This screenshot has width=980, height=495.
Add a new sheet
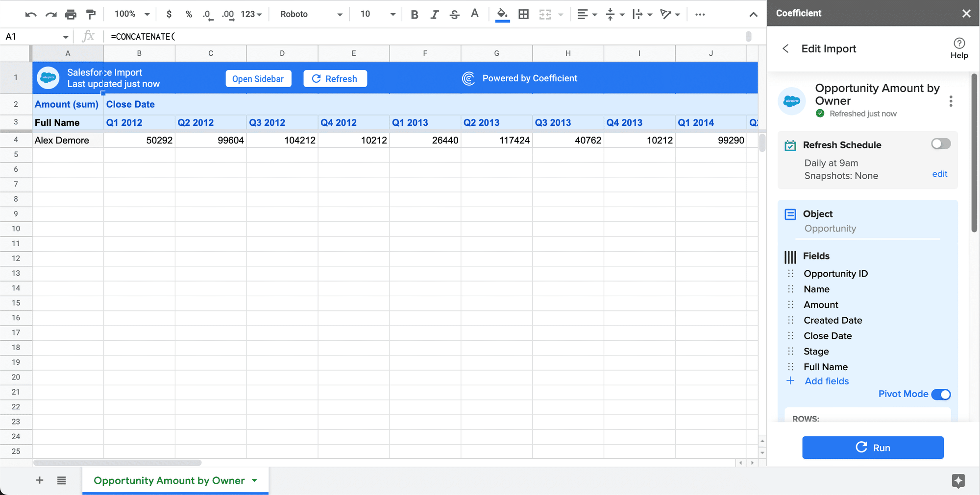point(40,480)
